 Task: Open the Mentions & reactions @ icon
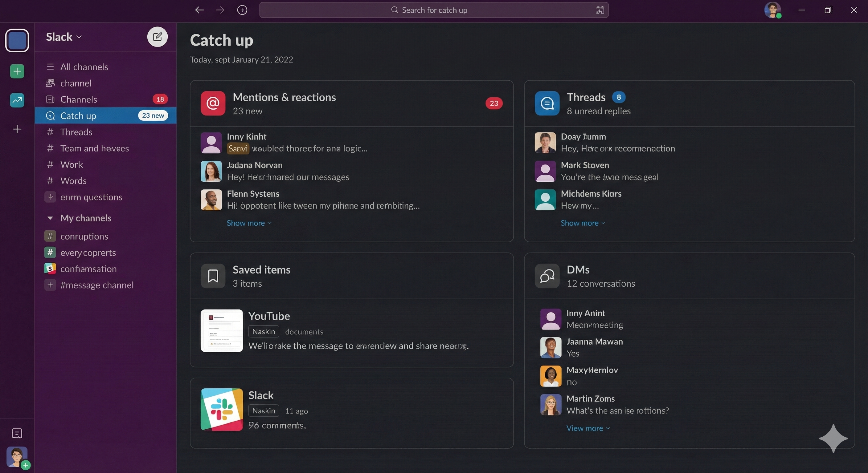point(212,103)
